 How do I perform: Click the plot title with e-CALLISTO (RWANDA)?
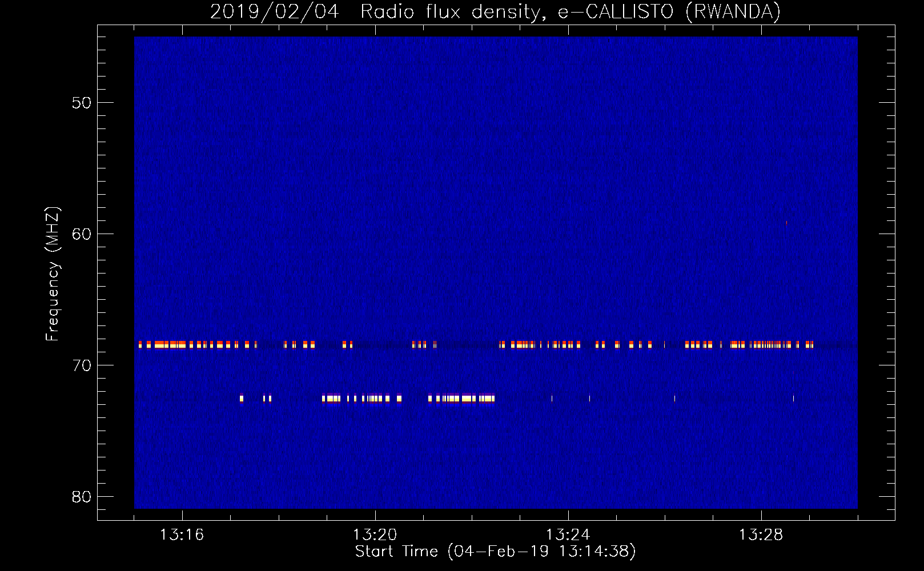(x=495, y=11)
